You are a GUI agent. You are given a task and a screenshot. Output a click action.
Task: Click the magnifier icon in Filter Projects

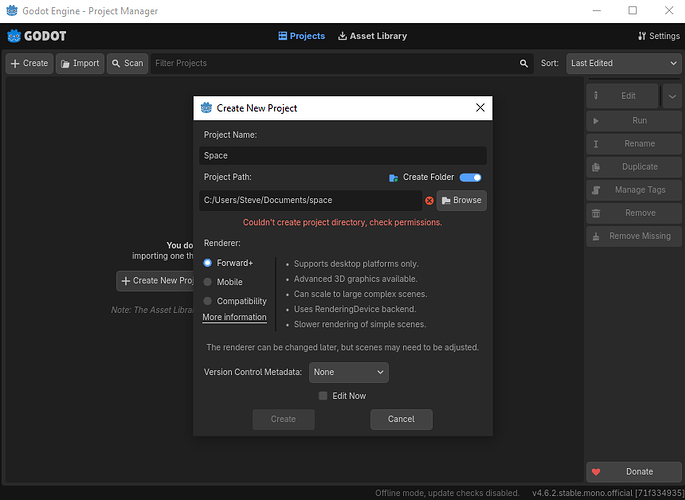tap(524, 63)
